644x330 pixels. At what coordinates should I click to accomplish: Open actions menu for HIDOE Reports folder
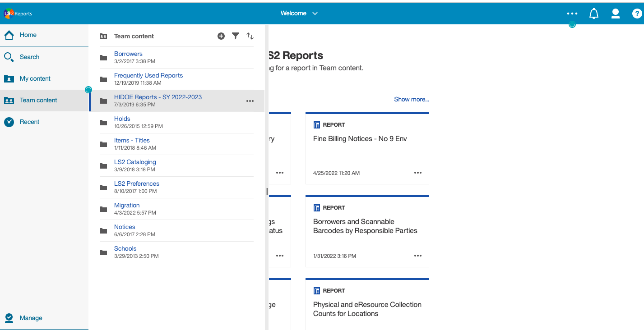point(250,101)
